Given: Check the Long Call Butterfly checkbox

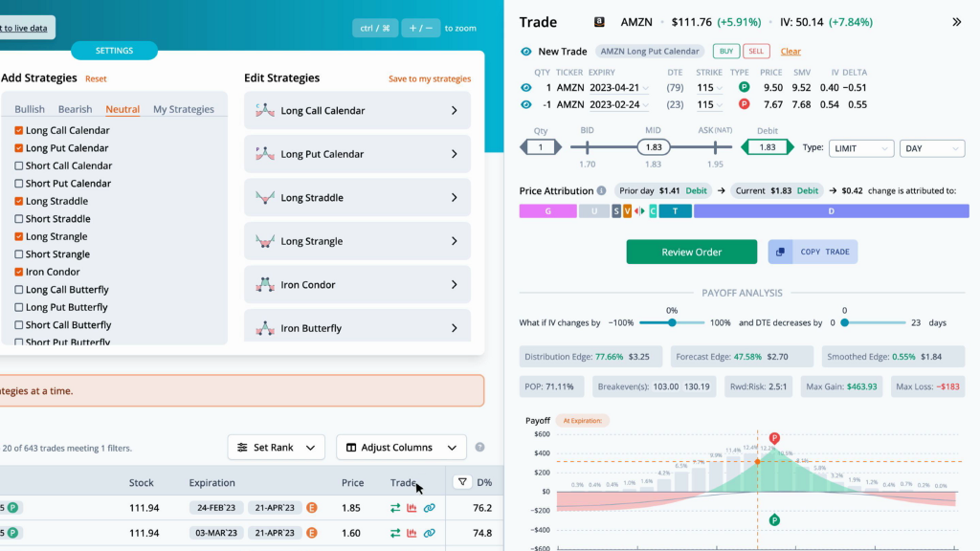Looking at the screenshot, I should pos(19,289).
